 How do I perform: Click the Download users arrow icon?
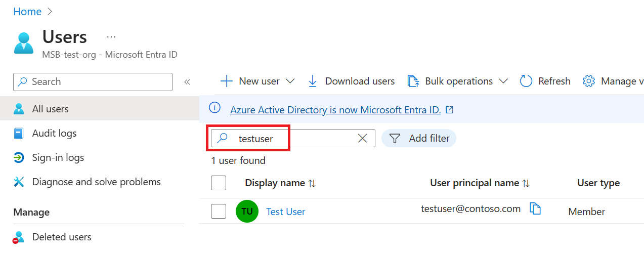(313, 81)
